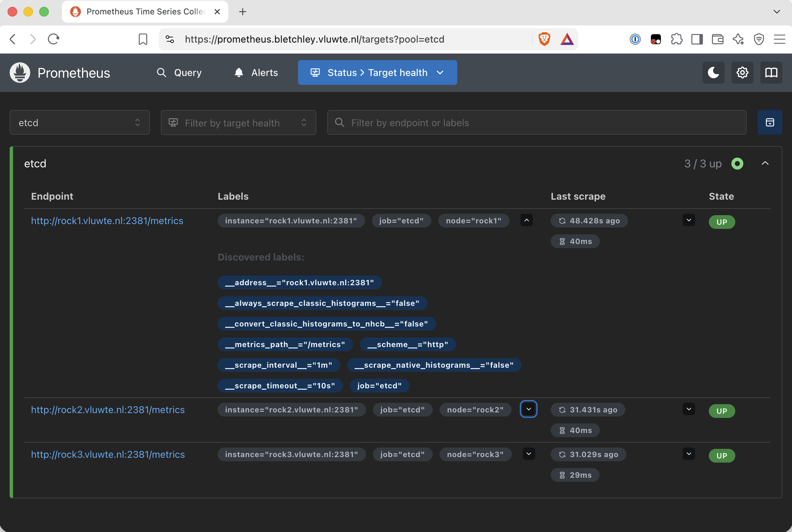Click the Brave Shields lion icon

[x=544, y=39]
